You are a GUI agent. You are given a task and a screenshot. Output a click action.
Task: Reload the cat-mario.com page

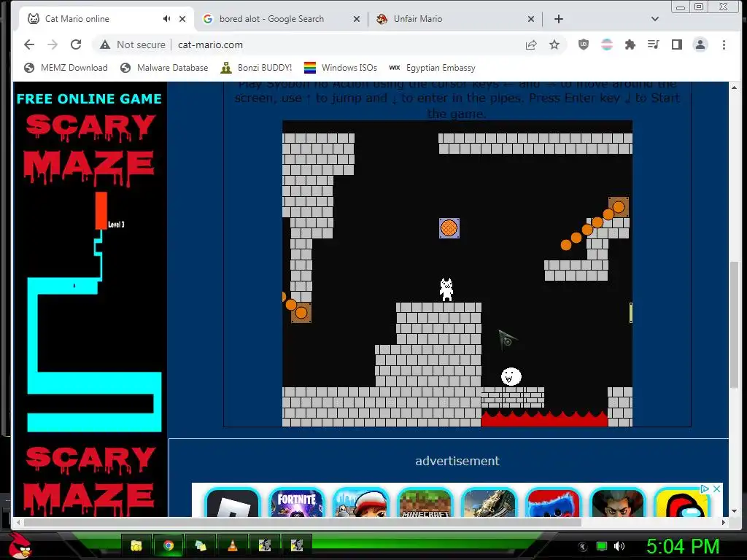tap(76, 44)
